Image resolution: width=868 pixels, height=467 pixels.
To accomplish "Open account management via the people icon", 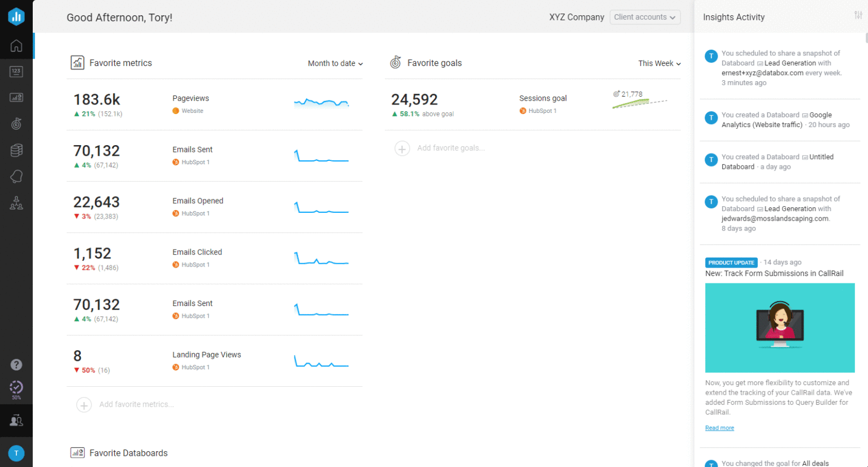I will pyautogui.click(x=16, y=203).
